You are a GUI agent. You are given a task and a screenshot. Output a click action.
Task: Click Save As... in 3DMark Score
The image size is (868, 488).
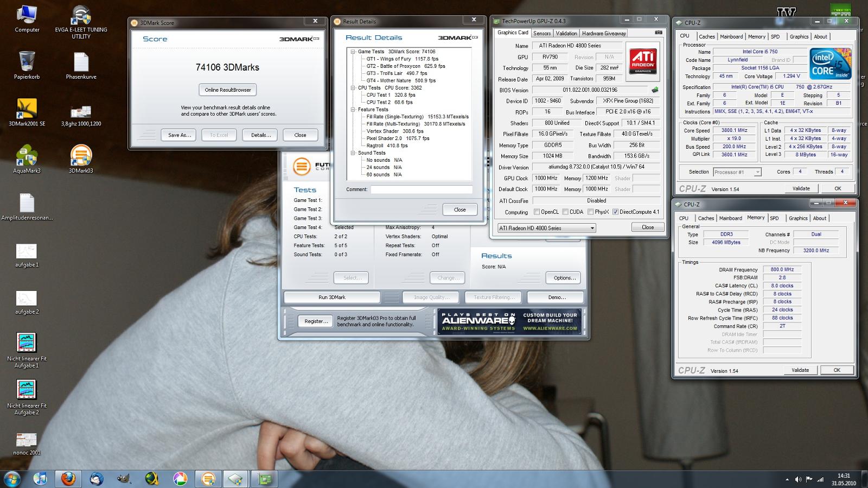178,135
